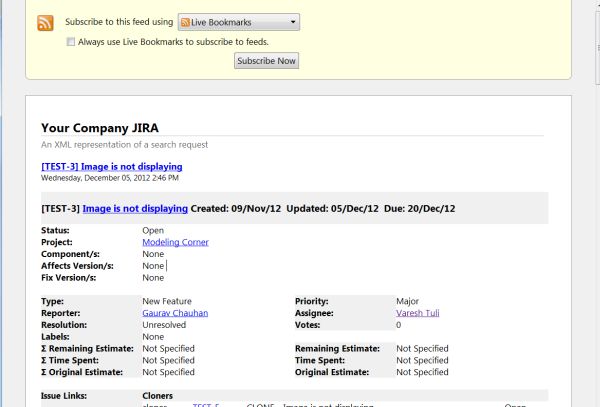Viewport: 600px width, 407px height.
Task: Enable Always use Live Bookmarks checkbox
Action: coord(71,42)
